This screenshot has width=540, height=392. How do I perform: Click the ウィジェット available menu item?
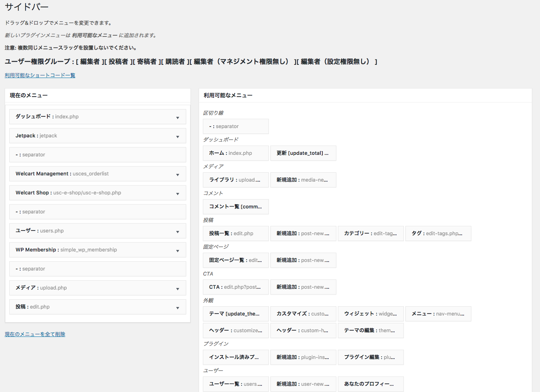pyautogui.click(x=370, y=314)
